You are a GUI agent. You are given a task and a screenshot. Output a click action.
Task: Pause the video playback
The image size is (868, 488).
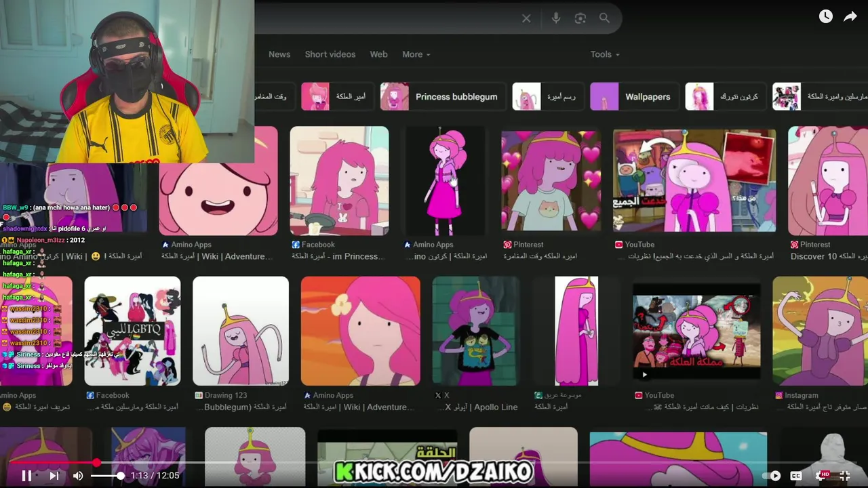[x=26, y=476]
